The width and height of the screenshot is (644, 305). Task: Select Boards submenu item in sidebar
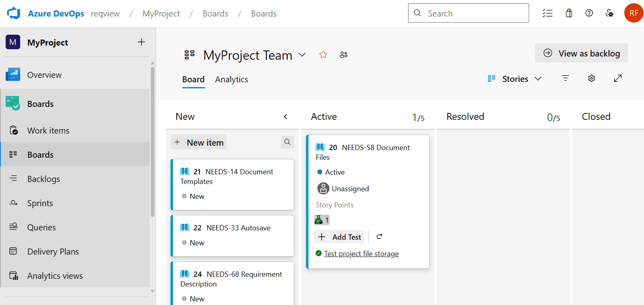[x=75, y=155]
